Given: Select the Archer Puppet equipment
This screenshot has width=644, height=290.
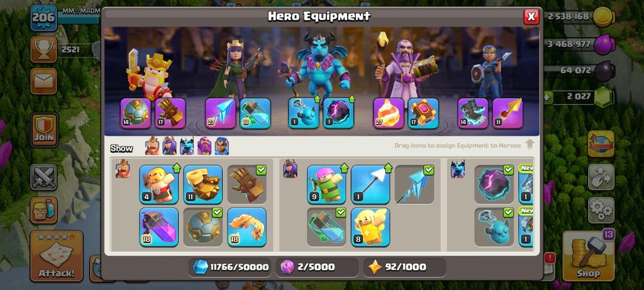Looking at the screenshot, I should tap(326, 184).
